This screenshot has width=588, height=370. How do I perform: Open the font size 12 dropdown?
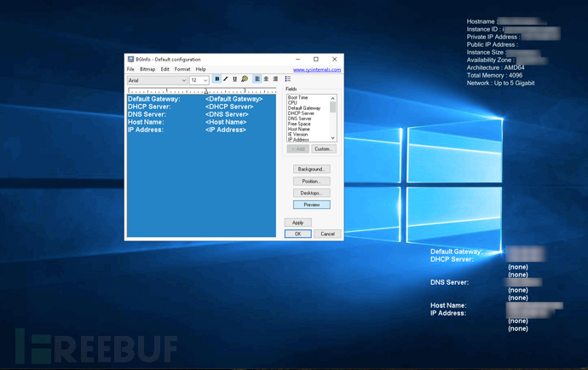coord(205,80)
